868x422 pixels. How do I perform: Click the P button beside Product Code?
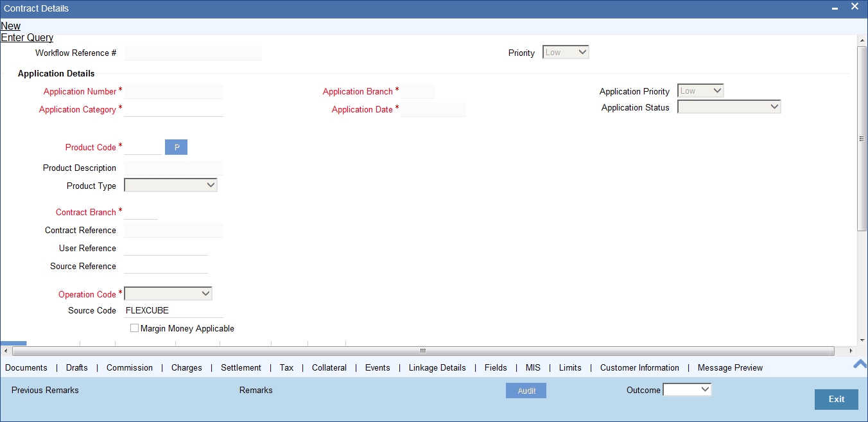176,147
